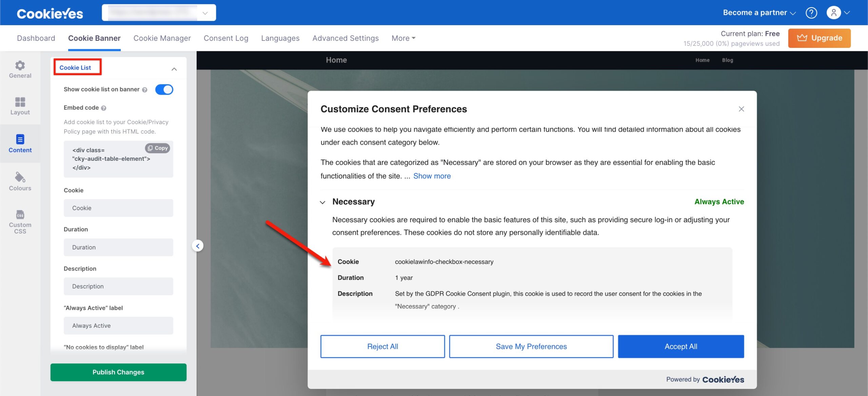Screen dimensions: 868x396
Task: Click the Duration label input field
Action: (x=118, y=247)
